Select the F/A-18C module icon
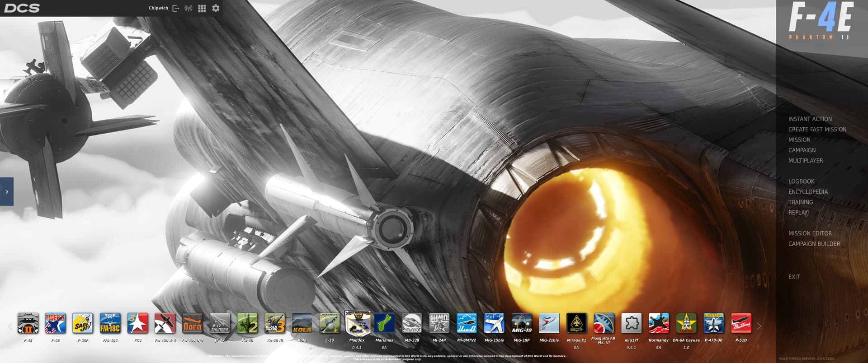 pyautogui.click(x=110, y=323)
